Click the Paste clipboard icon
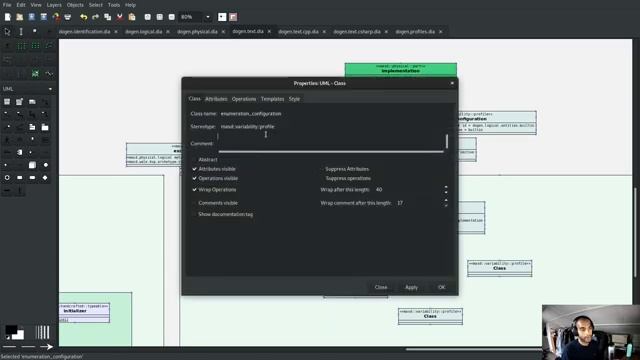This screenshot has width=640, height=360. (131, 17)
